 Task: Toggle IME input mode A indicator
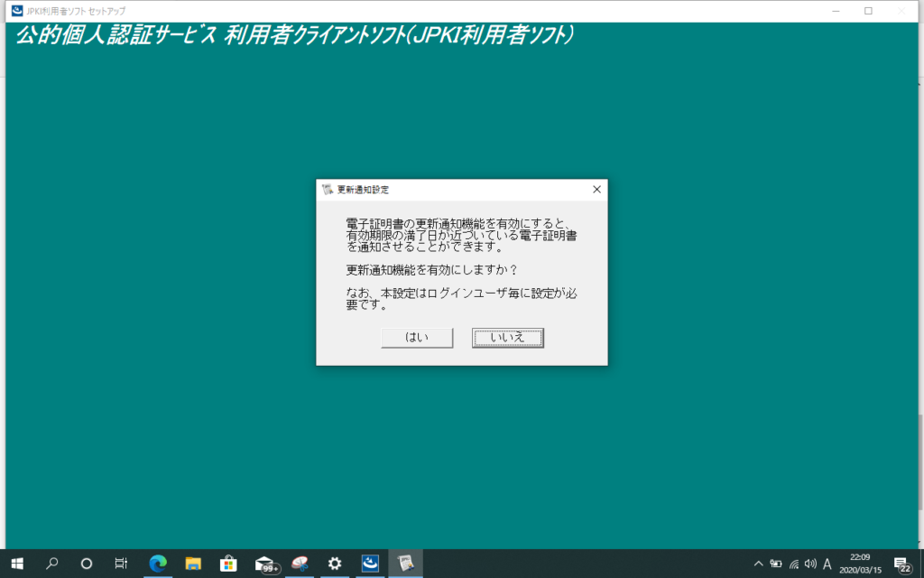click(x=827, y=564)
